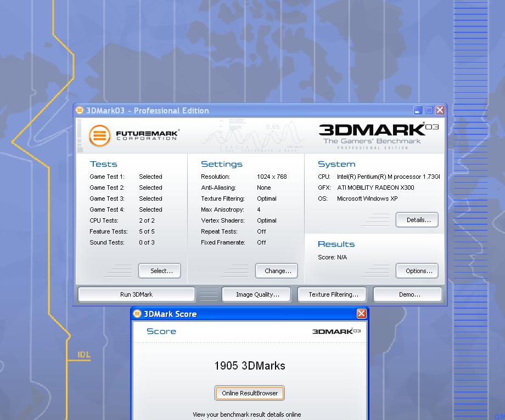Click the Fixed Framerate label
The image size is (505, 420).
coord(223,242)
